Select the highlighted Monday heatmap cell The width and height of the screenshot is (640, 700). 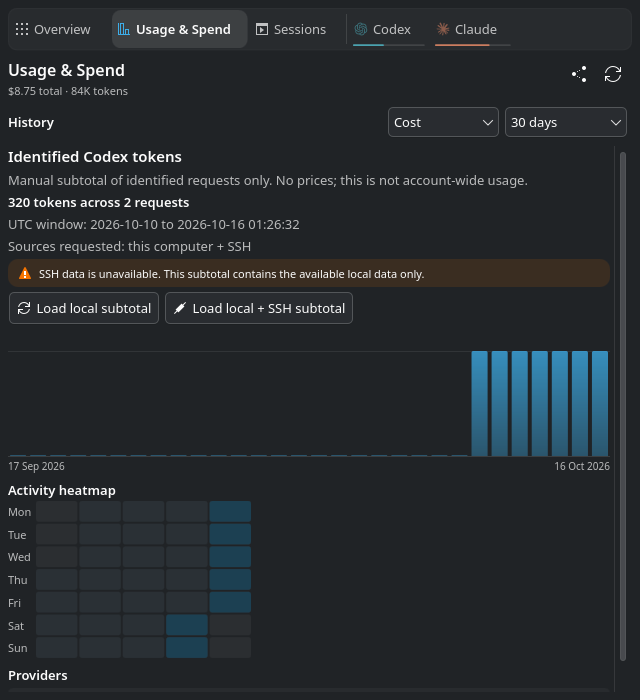[x=230, y=512]
